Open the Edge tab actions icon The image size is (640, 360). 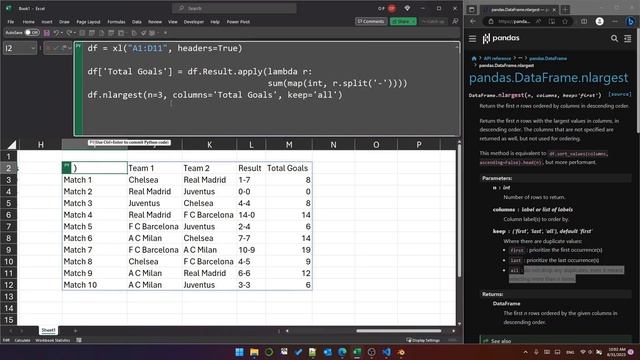coord(471,9)
